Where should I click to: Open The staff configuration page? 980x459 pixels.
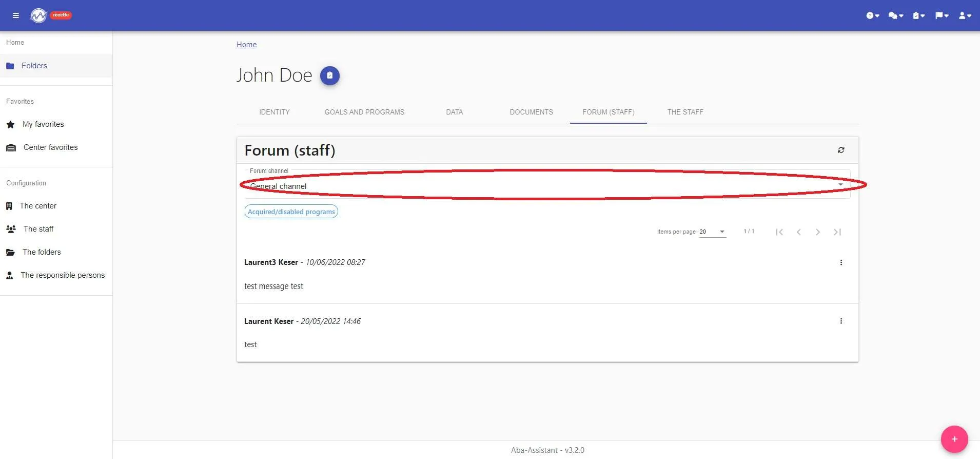point(56,229)
